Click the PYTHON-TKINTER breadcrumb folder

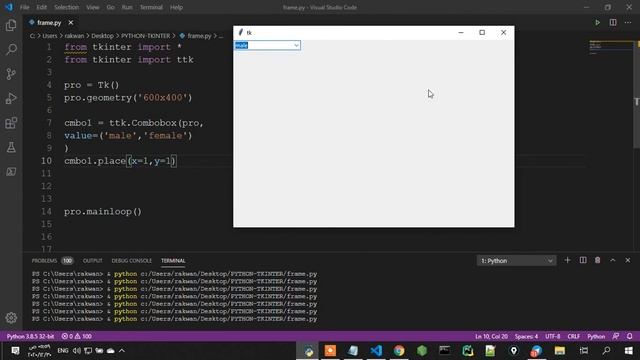pos(145,36)
